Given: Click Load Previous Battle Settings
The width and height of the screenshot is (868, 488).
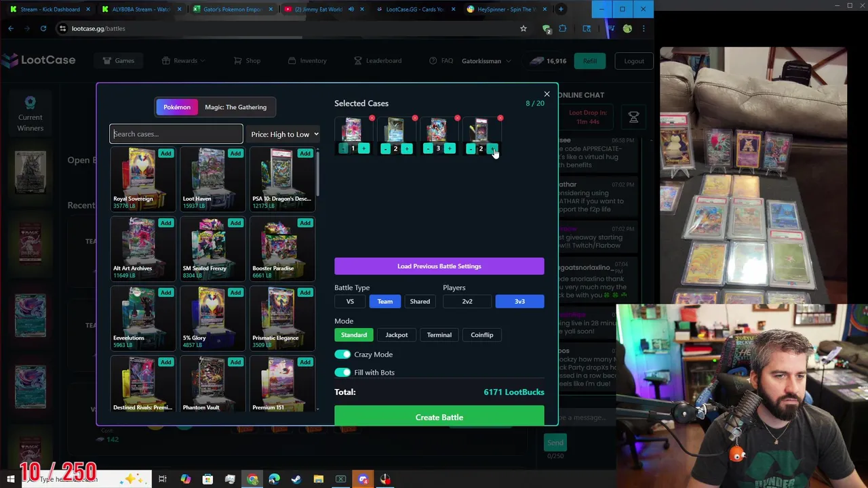Looking at the screenshot, I should (439, 266).
